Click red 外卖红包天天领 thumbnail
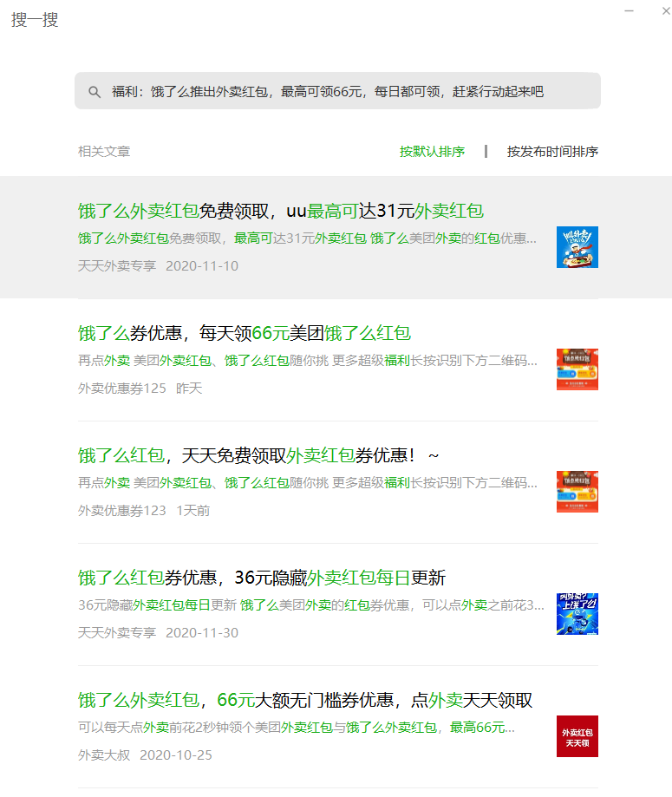The width and height of the screenshot is (672, 797). (x=577, y=736)
